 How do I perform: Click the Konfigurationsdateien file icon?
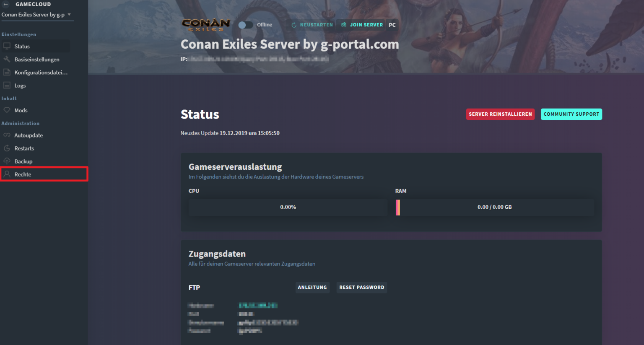(7, 72)
